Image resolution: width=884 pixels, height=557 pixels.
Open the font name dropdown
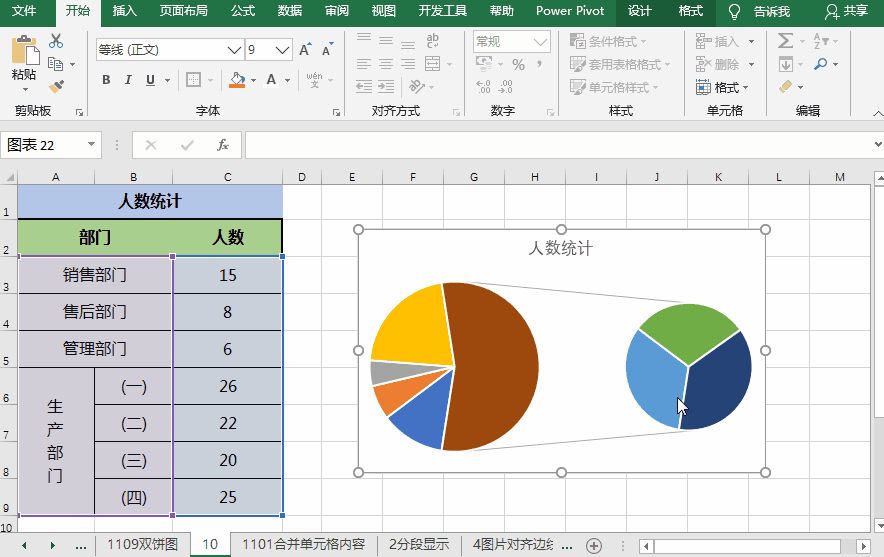tap(234, 50)
